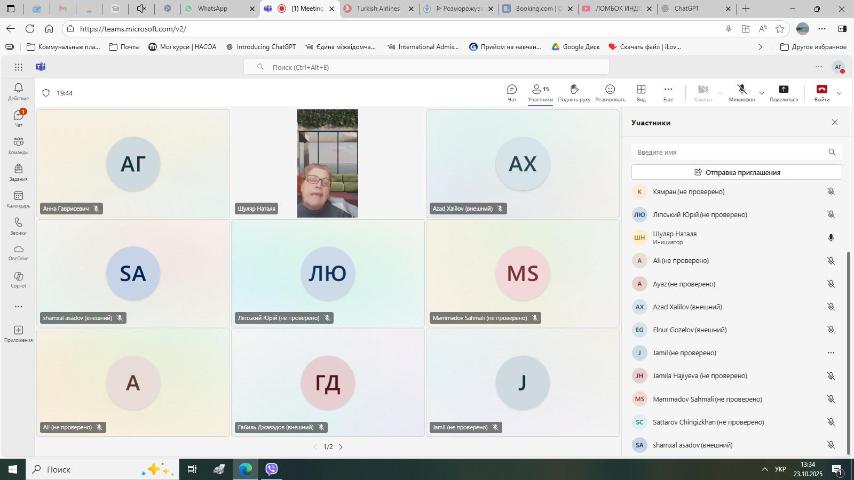
Task: Open the More actions ellipsis in toolbar
Action: 668,92
